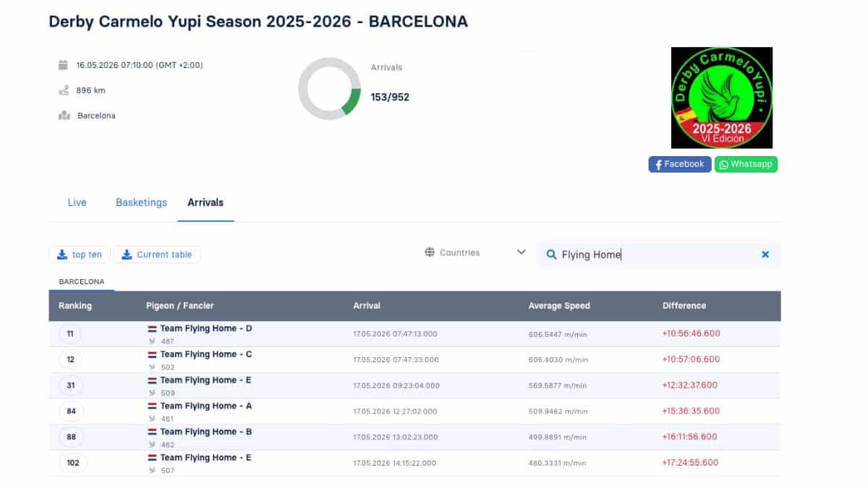Open the Basketings tab

[141, 202]
